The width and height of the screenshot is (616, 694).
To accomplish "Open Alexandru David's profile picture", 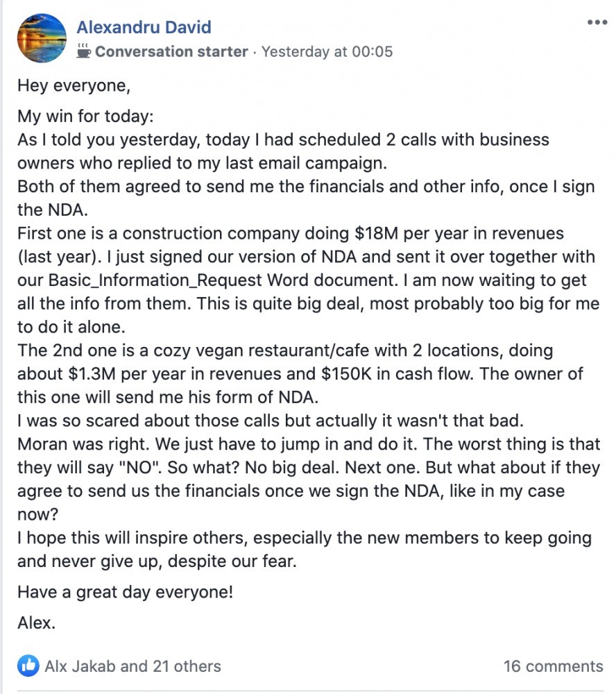I will pos(42,38).
